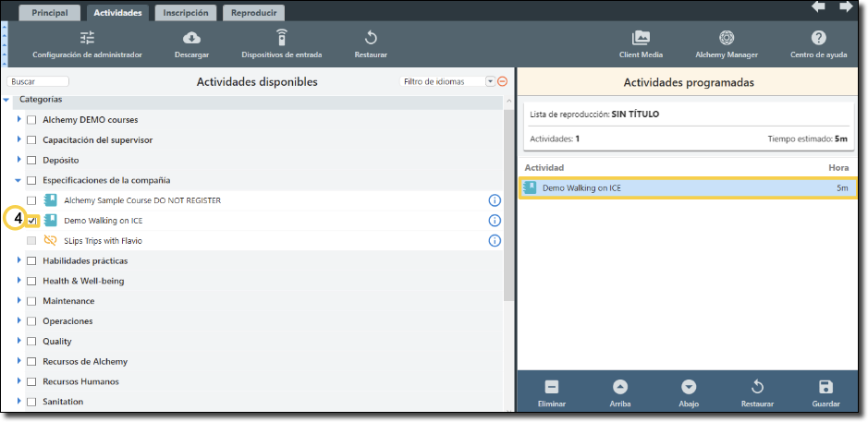This screenshot has width=868, height=422.
Task: Collapse Especificaciones de la compañía category
Action: tap(18, 181)
